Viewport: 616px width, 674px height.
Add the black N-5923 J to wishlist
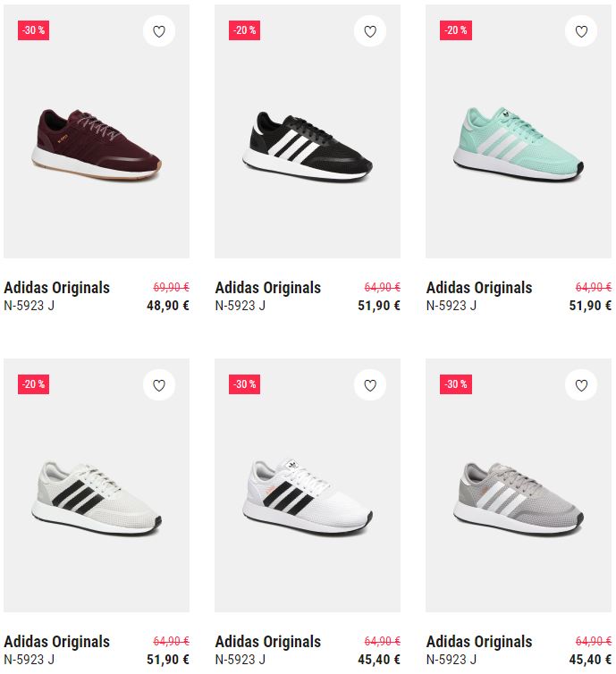tap(370, 31)
